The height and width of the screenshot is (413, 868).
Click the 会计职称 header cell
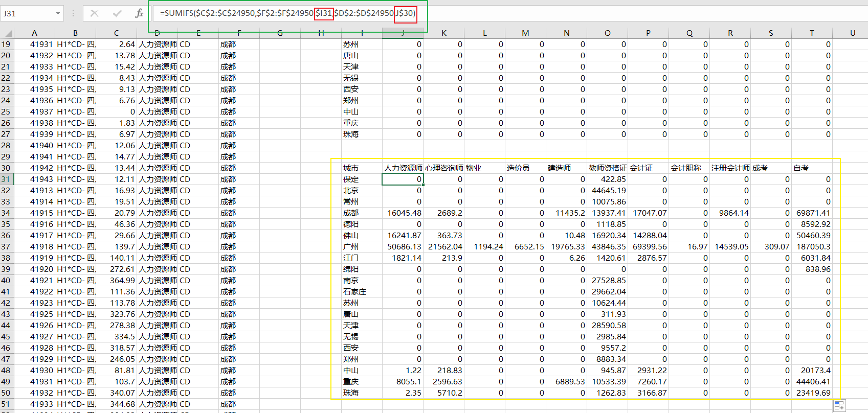689,168
